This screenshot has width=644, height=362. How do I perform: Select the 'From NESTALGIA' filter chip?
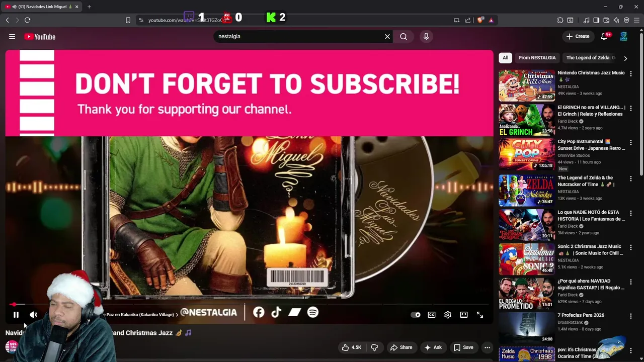pos(537,58)
